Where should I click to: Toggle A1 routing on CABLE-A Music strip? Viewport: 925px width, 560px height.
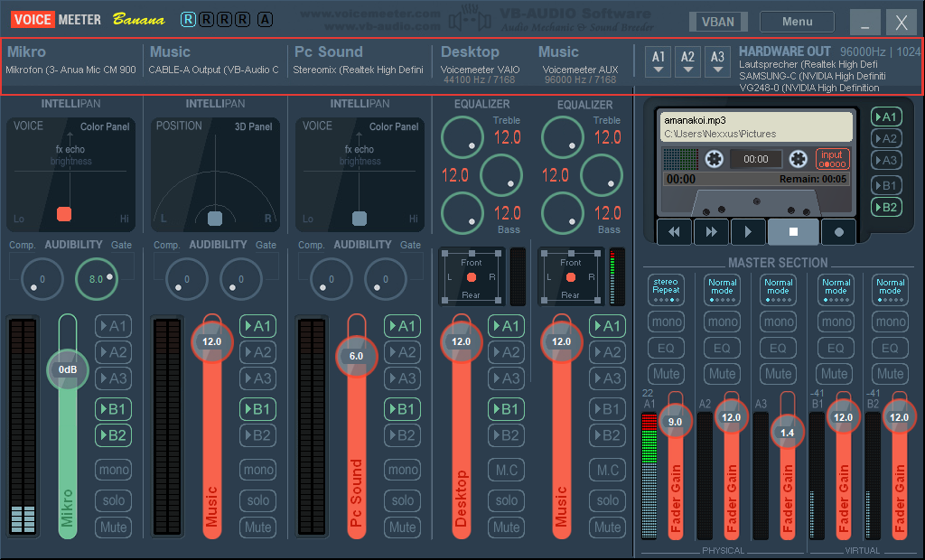257,326
